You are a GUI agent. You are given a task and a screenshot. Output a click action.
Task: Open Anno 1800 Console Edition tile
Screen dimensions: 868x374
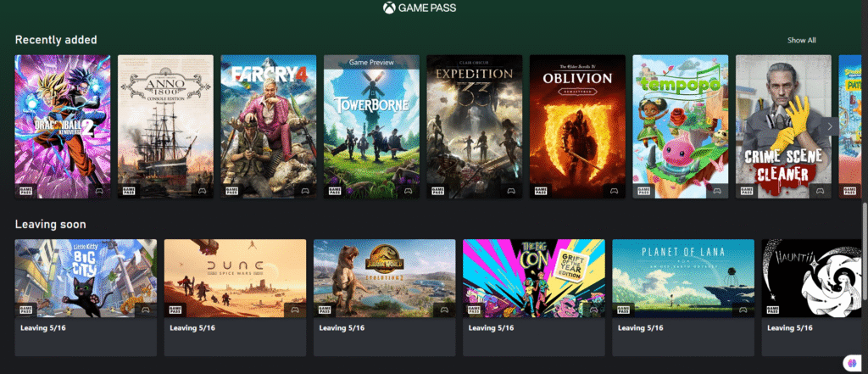(165, 126)
